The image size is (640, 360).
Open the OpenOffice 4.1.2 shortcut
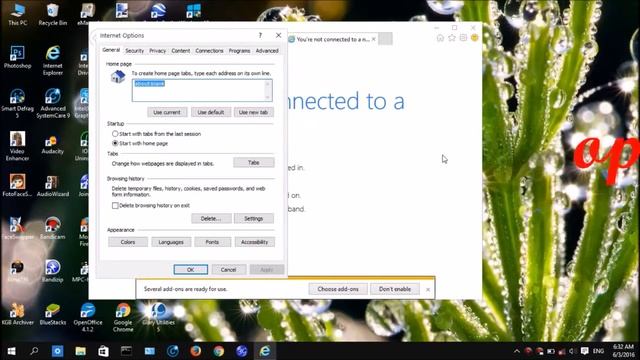88,317
